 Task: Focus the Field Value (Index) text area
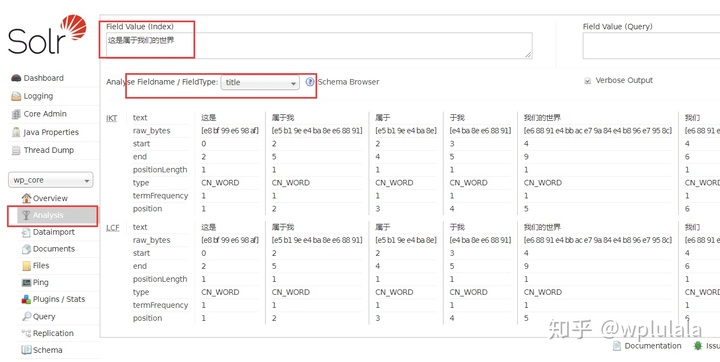click(x=319, y=45)
